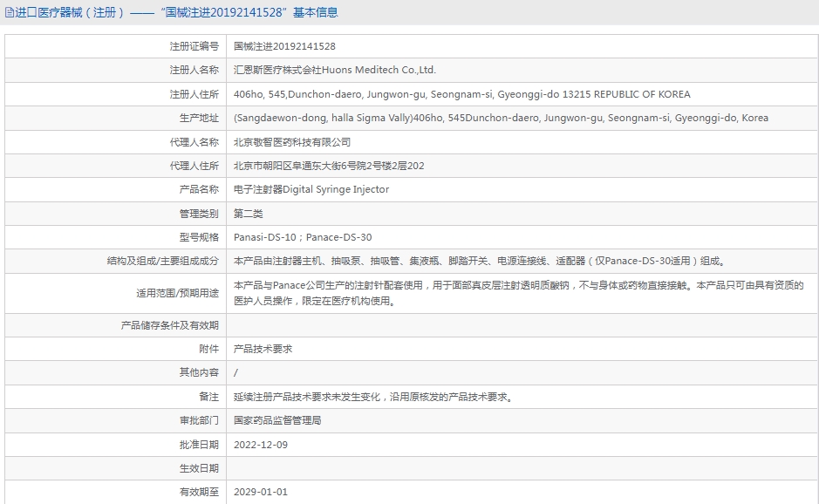
Task: Click the 有效期至 label
Action: click(x=199, y=492)
